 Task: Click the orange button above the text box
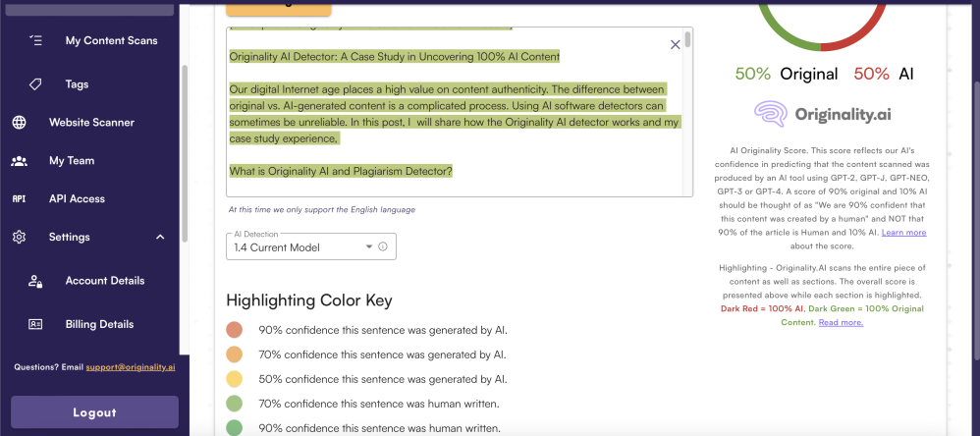pyautogui.click(x=278, y=8)
